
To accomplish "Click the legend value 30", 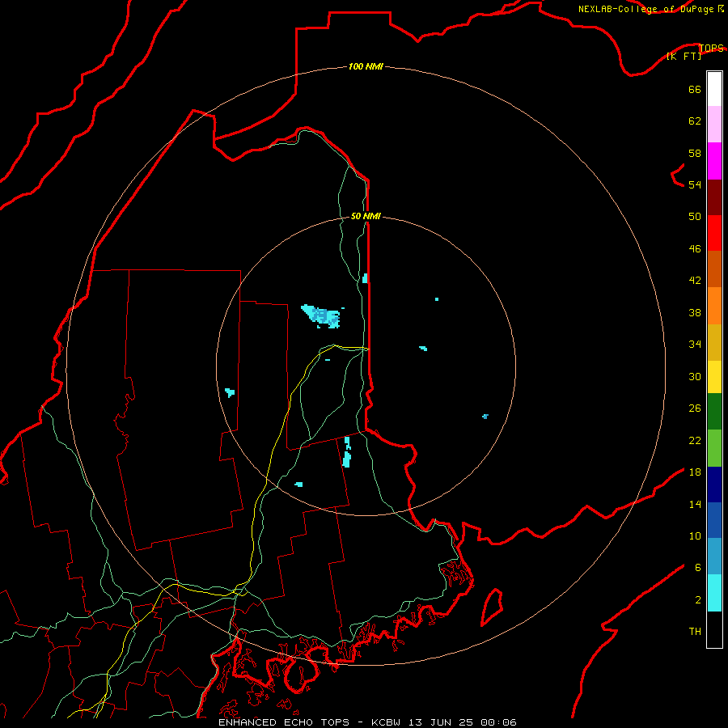I will click(x=695, y=376).
